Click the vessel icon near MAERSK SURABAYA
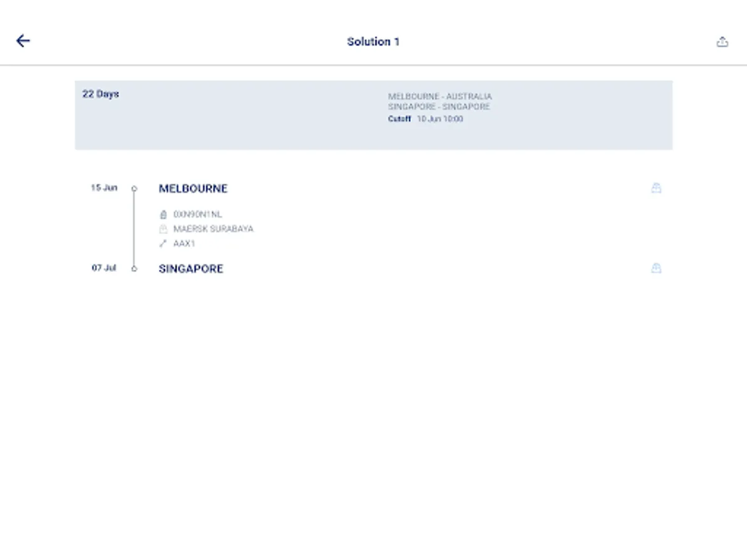Viewport: 747px width, 560px height. click(163, 229)
